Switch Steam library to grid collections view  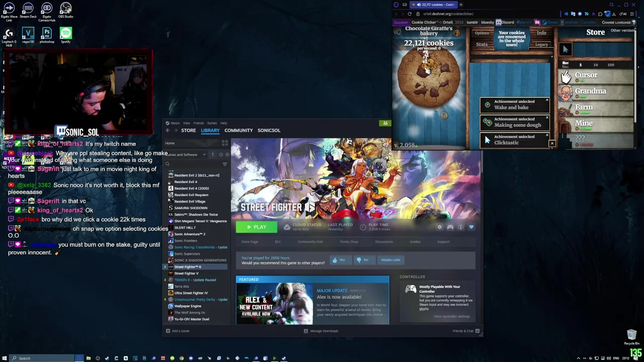point(225,143)
